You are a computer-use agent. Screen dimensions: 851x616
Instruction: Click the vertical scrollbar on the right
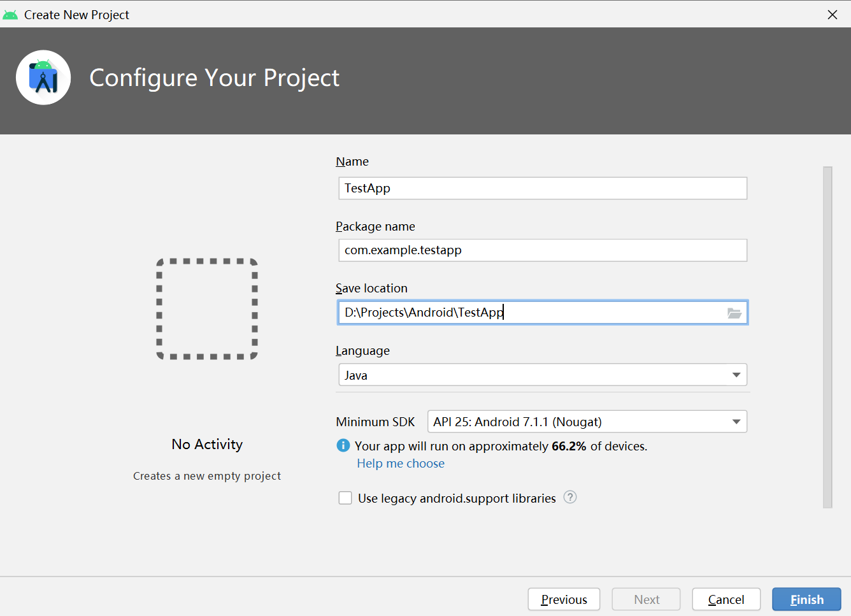827,337
